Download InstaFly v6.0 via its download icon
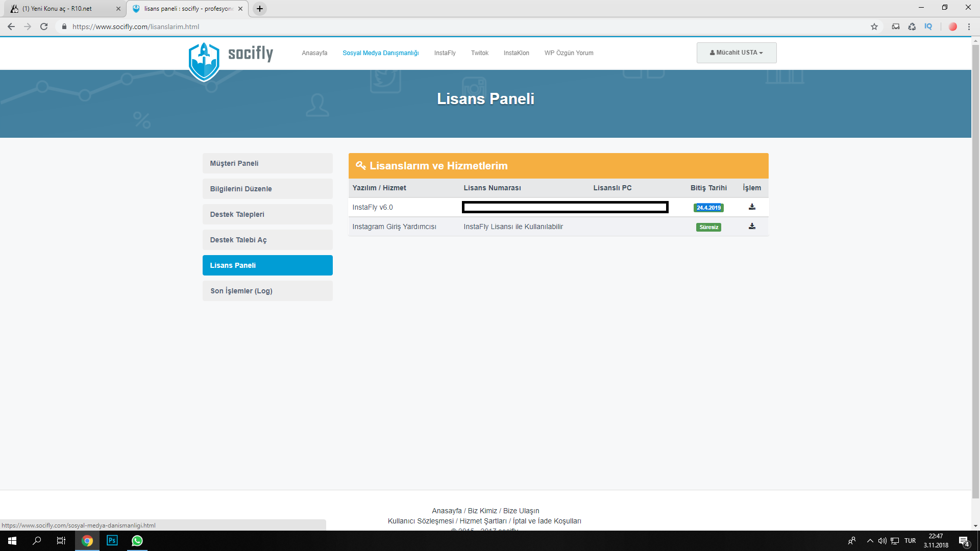Screen dimensions: 980x551 752,207
